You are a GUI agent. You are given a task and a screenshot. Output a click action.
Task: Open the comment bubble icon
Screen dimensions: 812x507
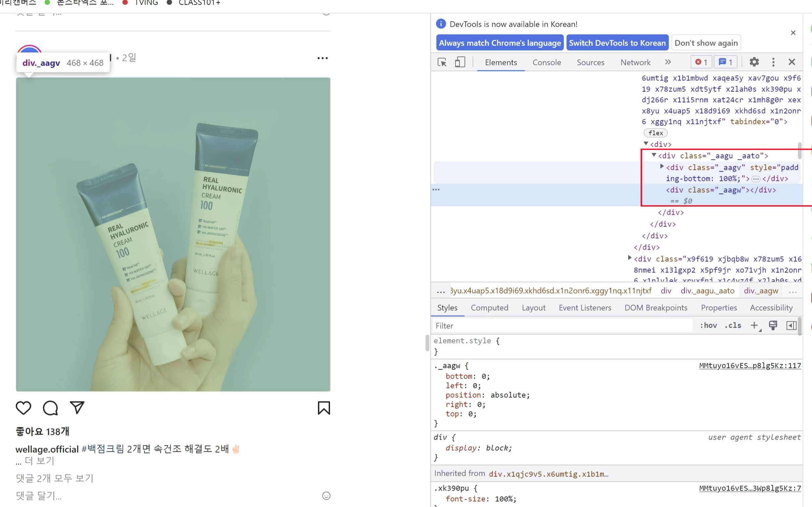point(50,408)
